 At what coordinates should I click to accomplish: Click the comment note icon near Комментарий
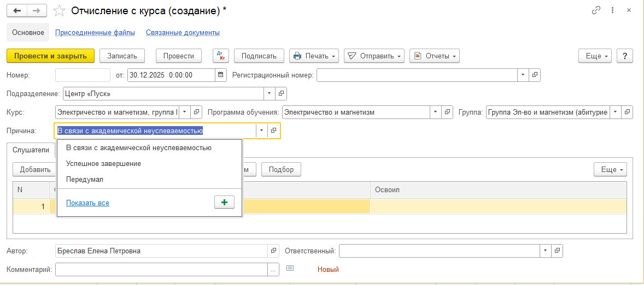click(x=290, y=269)
